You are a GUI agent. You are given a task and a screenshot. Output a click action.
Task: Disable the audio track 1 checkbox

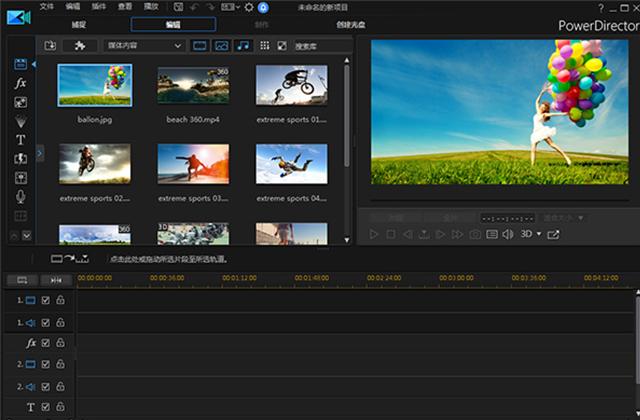pos(46,322)
